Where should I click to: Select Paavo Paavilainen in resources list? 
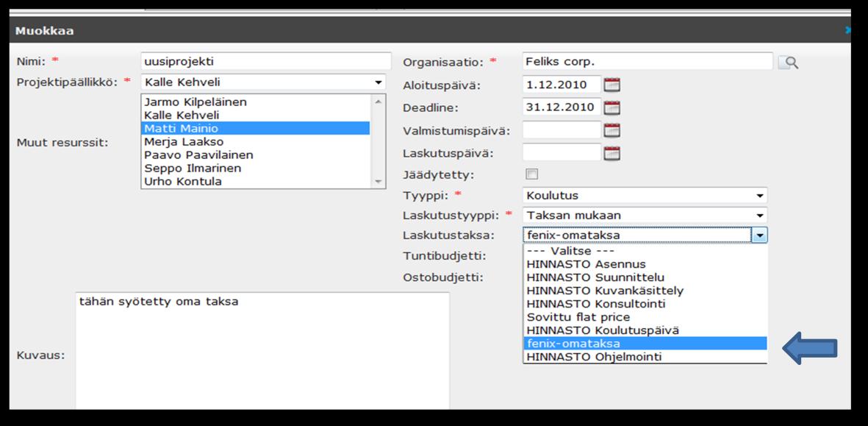coord(256,155)
